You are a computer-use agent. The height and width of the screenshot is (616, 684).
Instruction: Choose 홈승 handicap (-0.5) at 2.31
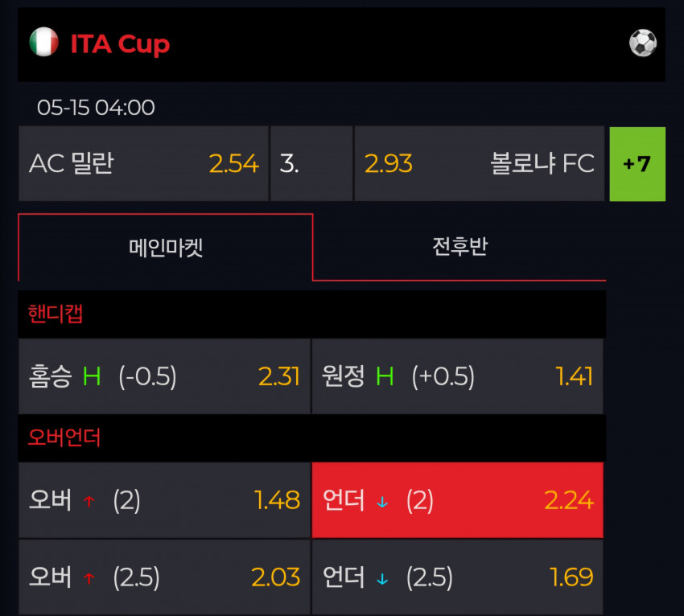tap(164, 376)
